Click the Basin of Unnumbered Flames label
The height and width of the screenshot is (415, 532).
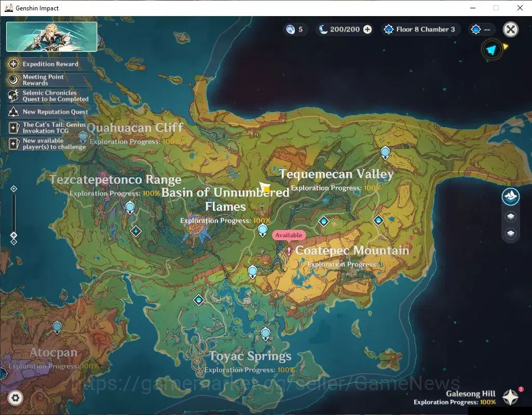[225, 199]
